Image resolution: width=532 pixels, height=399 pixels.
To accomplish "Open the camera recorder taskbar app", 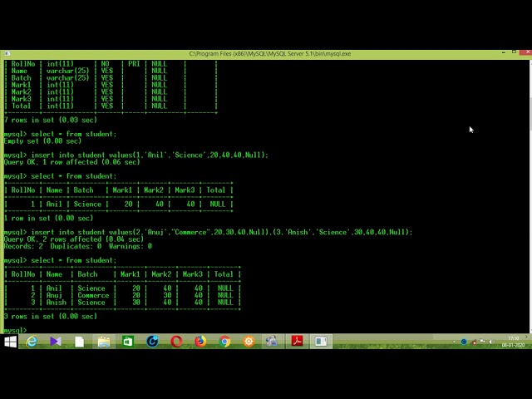I will [272, 342].
